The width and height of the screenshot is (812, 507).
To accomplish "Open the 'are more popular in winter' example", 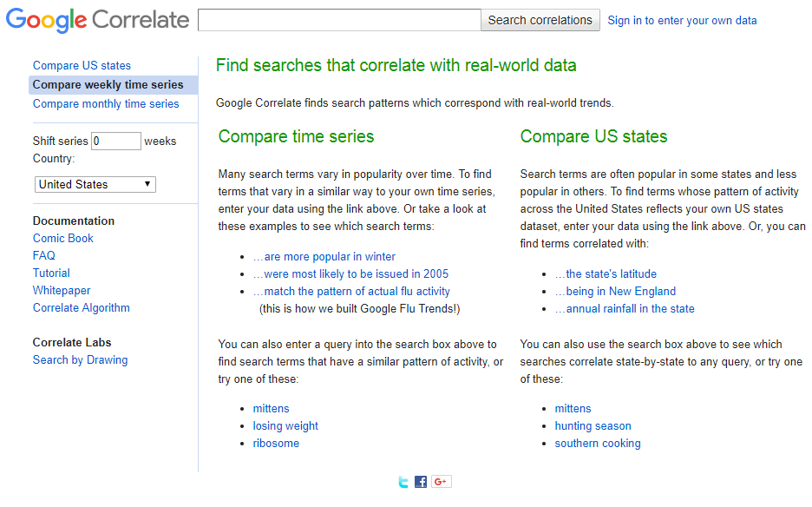I will (x=324, y=256).
